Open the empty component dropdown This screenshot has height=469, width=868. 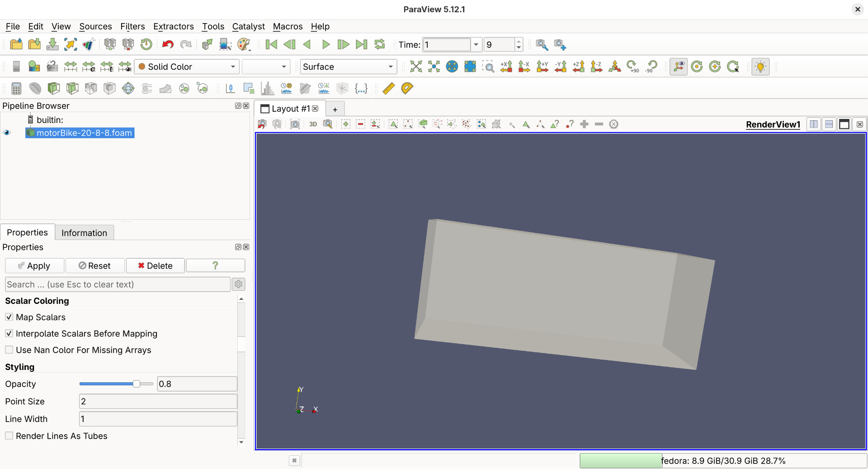[x=266, y=66]
